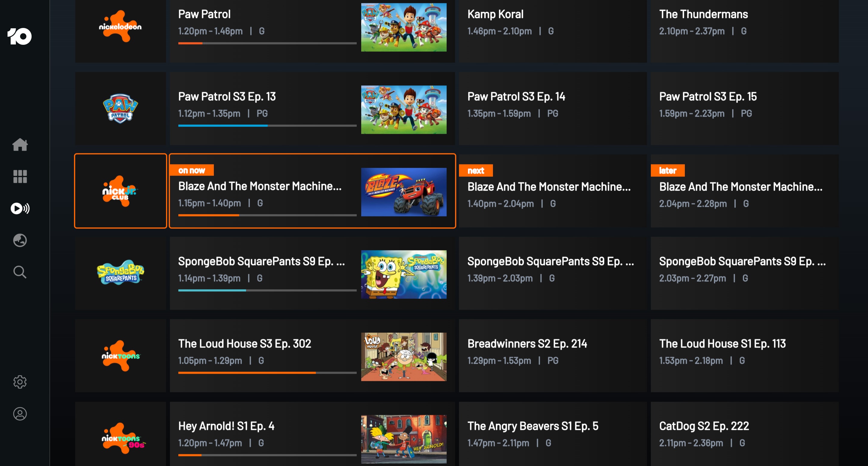Viewport: 868px width, 466px height.
Task: Select the NickToons channel logo
Action: point(120,356)
